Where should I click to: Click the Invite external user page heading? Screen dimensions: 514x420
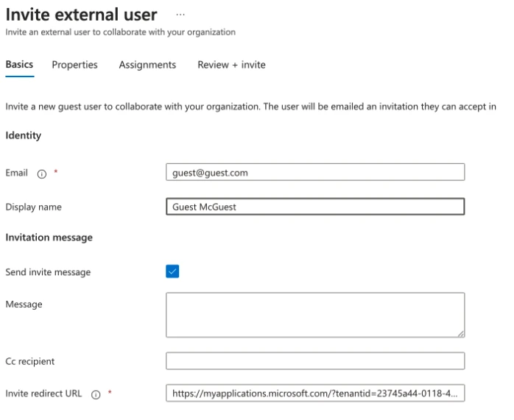81,15
